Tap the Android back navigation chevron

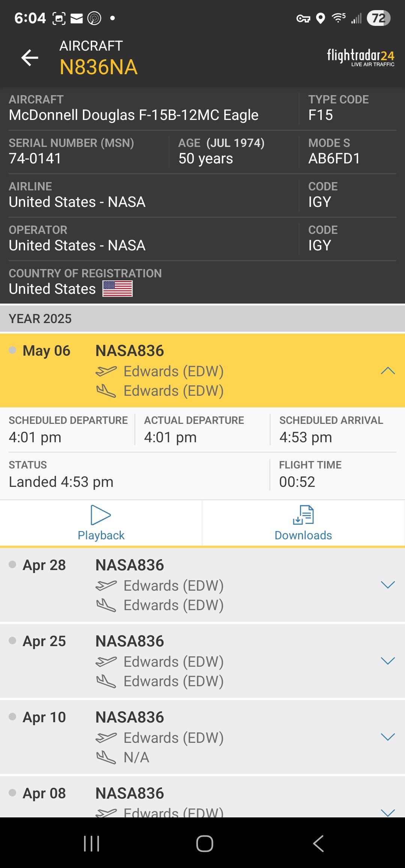point(318,844)
